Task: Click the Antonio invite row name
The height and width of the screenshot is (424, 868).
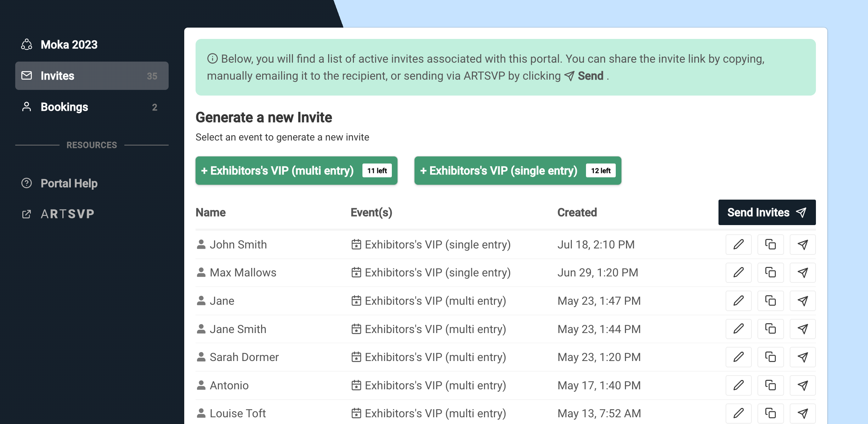Action: coord(229,385)
